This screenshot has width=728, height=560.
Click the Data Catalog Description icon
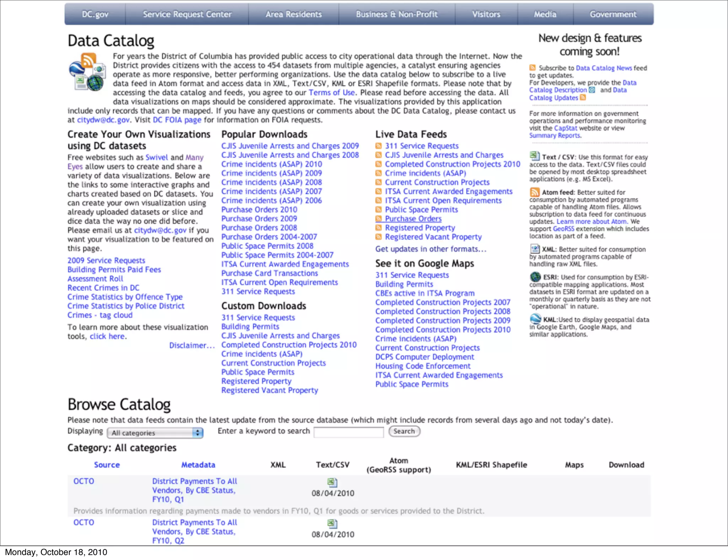click(x=592, y=90)
